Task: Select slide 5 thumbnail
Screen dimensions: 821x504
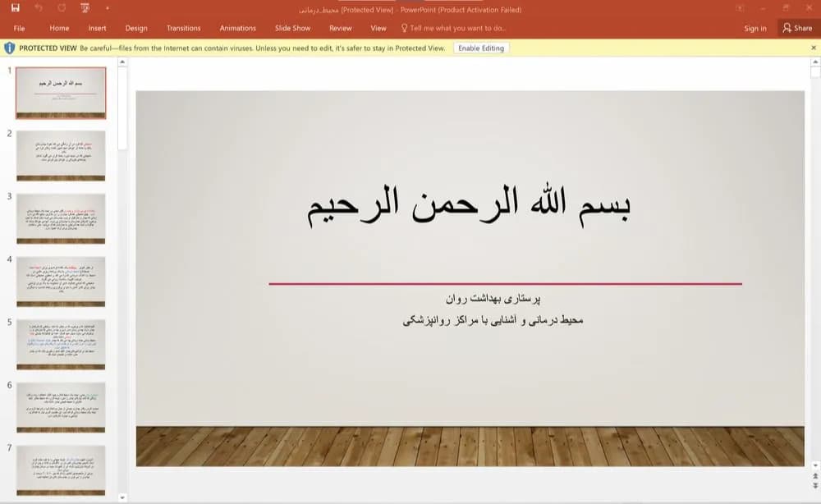Action: click(61, 345)
